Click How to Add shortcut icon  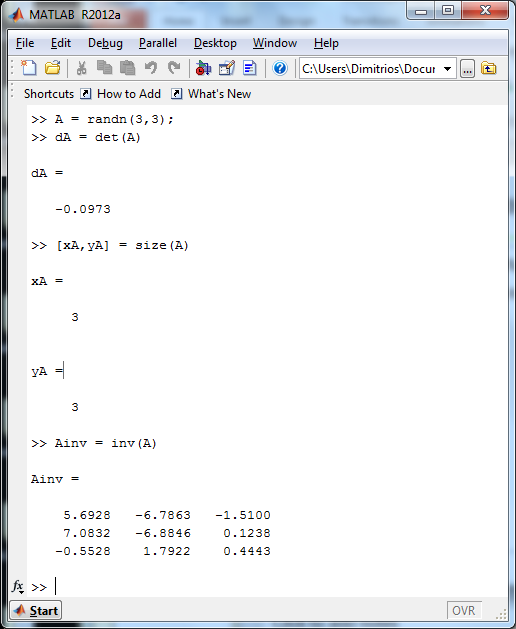click(85, 94)
